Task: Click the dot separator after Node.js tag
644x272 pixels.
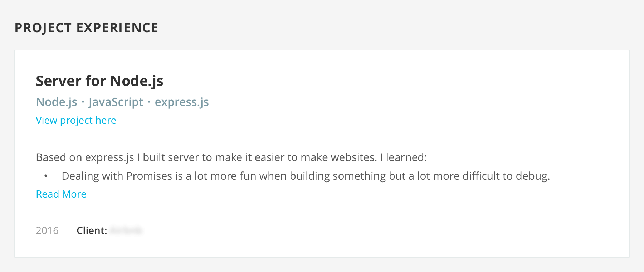Action: (x=83, y=102)
